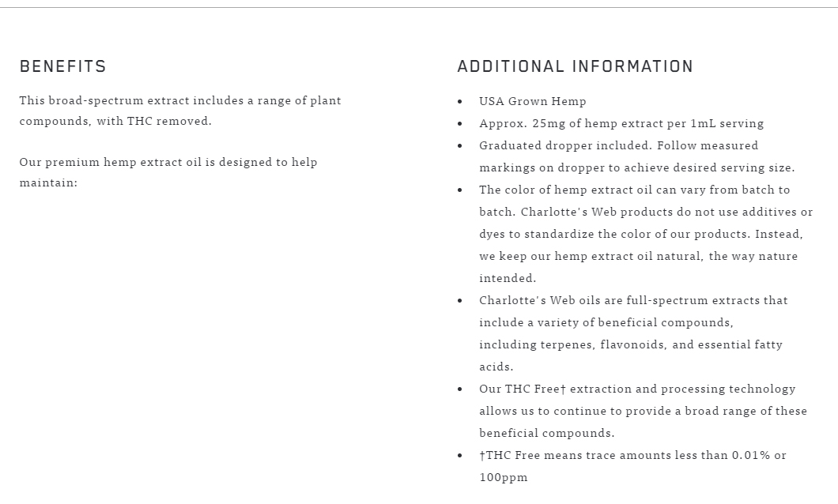Click the "beneficial compounds." line ending

(546, 433)
